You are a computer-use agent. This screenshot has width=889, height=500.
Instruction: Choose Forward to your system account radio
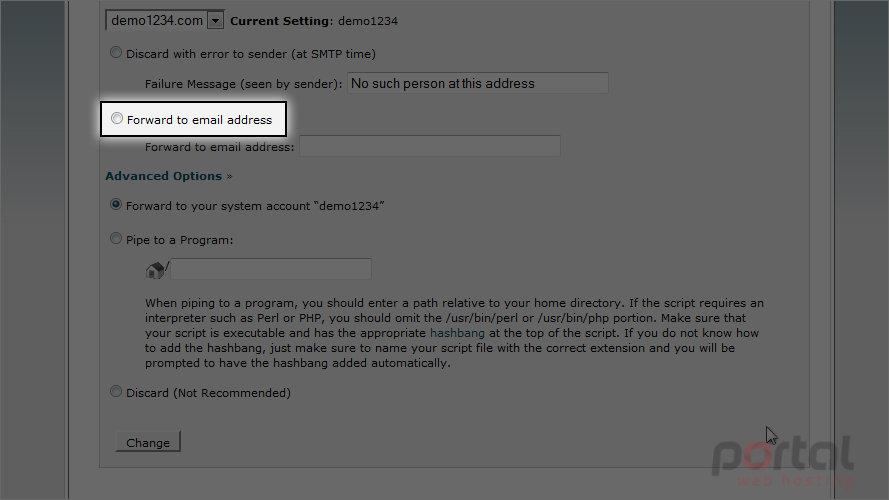[116, 205]
